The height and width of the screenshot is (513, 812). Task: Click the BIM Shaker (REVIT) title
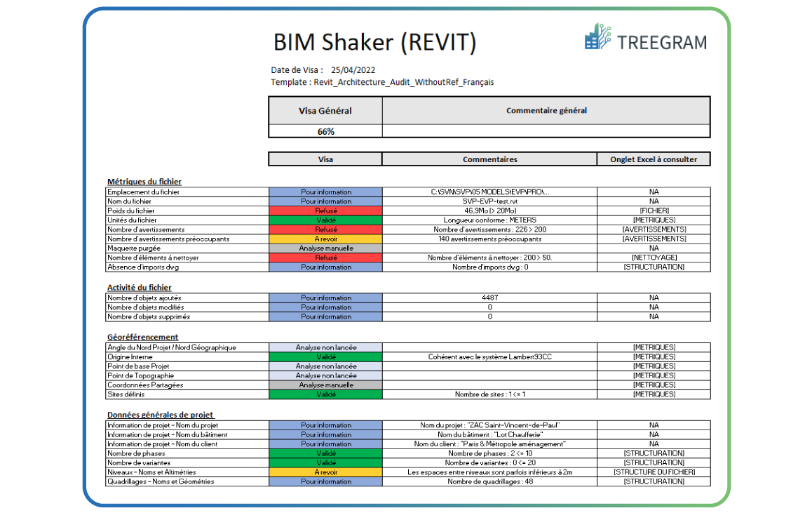[x=374, y=43]
